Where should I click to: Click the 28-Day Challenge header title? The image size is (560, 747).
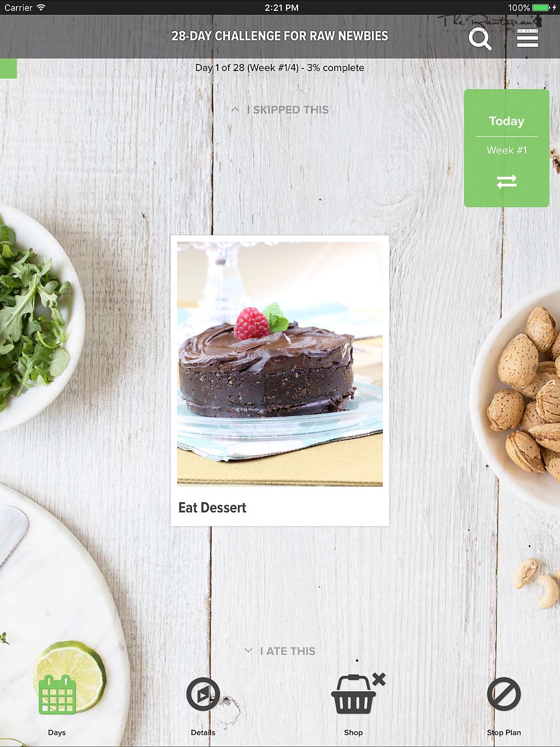pos(280,36)
